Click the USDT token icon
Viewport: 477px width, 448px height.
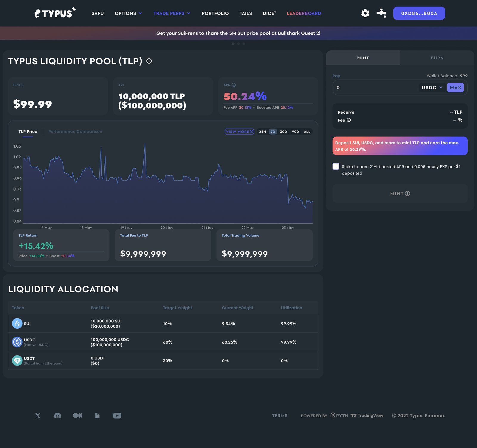[17, 360]
